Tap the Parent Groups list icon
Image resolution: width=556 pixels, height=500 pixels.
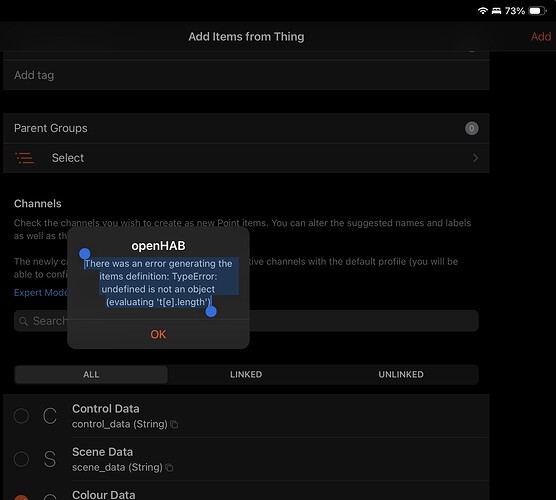click(24, 158)
